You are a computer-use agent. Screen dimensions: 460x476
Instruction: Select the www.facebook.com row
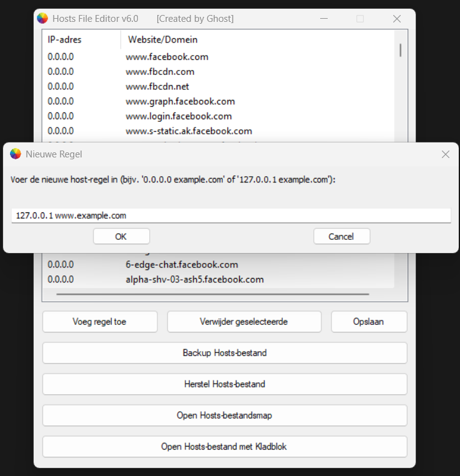coord(218,57)
